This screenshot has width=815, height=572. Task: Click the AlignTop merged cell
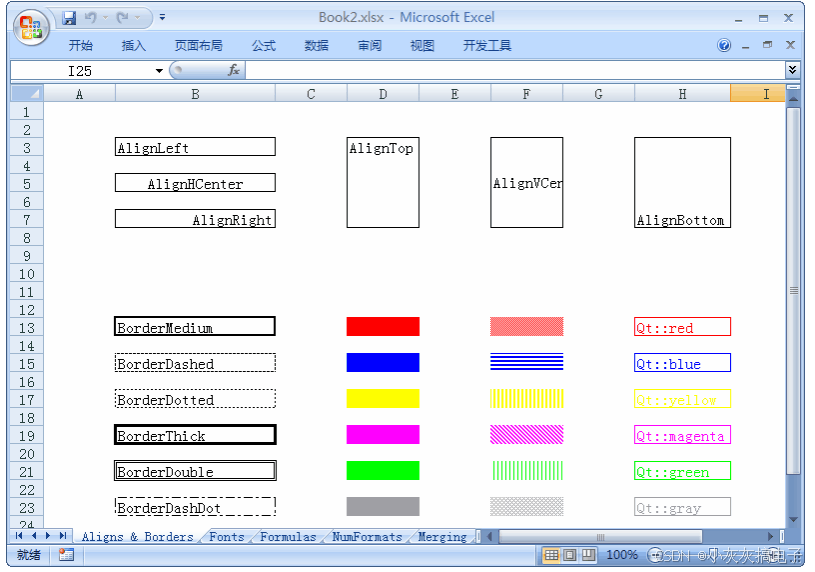[383, 183]
